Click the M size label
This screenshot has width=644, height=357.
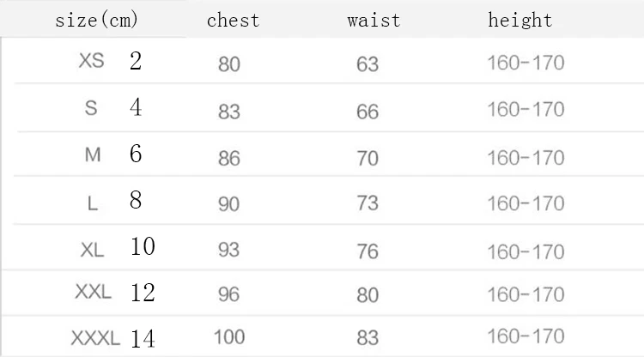pos(93,155)
